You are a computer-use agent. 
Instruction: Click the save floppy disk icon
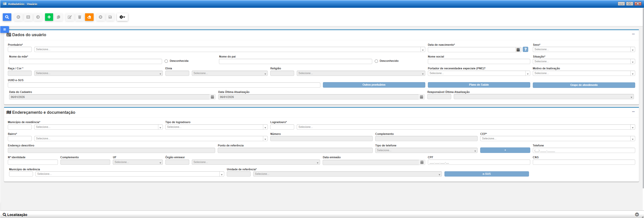pyautogui.click(x=110, y=17)
